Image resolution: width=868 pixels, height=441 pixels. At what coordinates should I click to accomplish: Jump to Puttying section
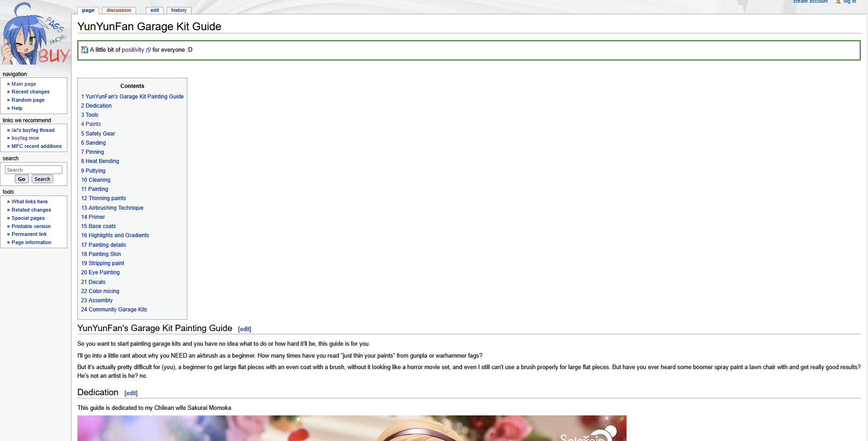click(x=93, y=171)
